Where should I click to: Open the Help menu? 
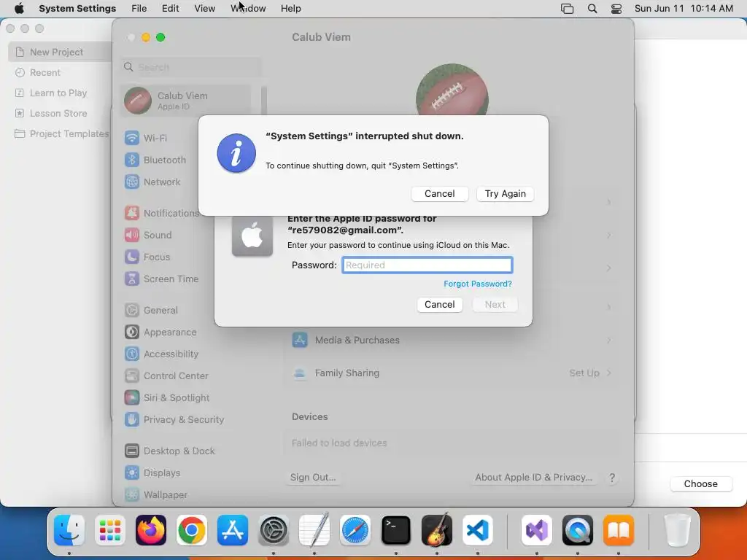[x=290, y=9]
